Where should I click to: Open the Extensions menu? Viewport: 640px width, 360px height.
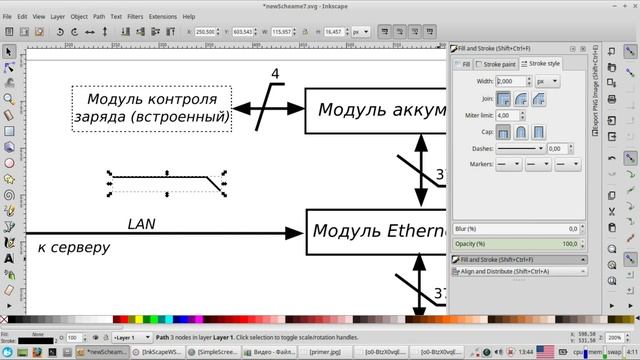point(162,17)
